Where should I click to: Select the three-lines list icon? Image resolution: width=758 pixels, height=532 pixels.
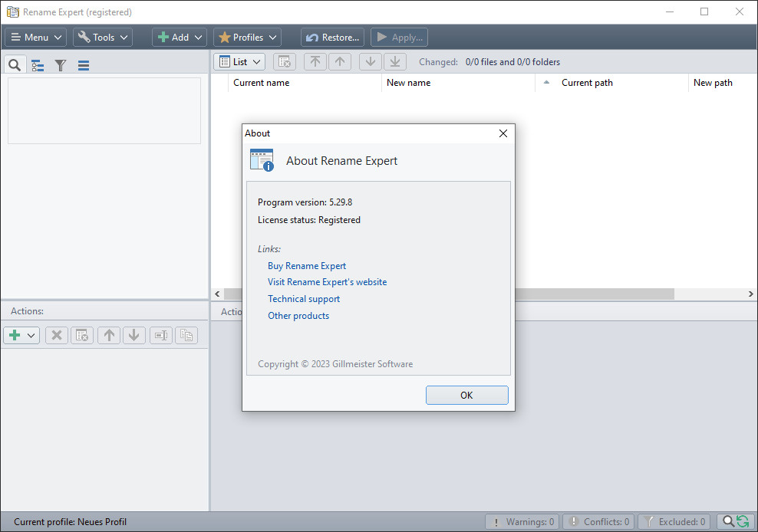(x=84, y=65)
